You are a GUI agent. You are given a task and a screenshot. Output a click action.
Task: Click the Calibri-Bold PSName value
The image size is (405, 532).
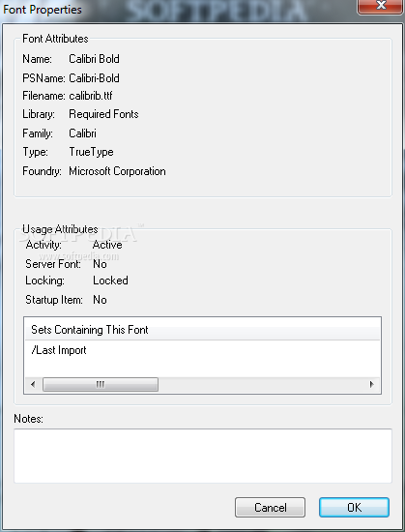click(x=94, y=78)
